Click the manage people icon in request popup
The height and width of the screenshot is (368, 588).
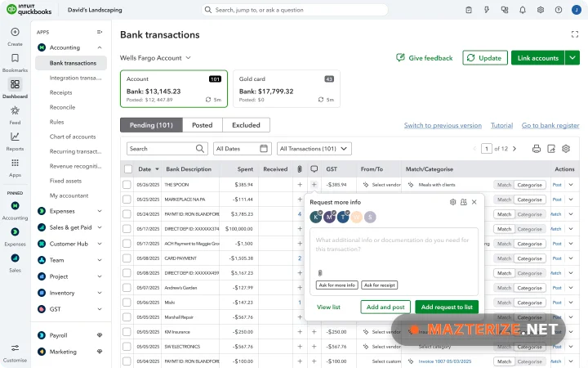tap(464, 202)
